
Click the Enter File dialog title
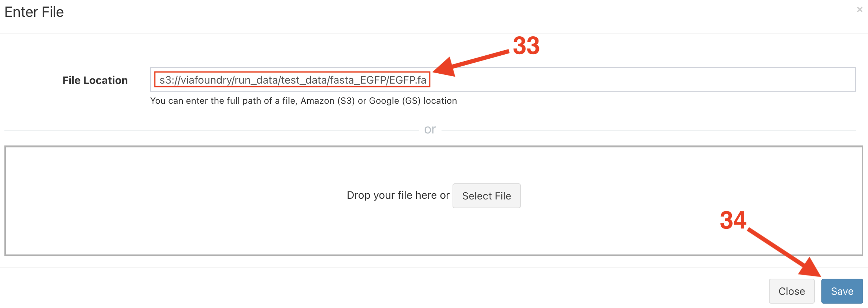pyautogui.click(x=34, y=12)
